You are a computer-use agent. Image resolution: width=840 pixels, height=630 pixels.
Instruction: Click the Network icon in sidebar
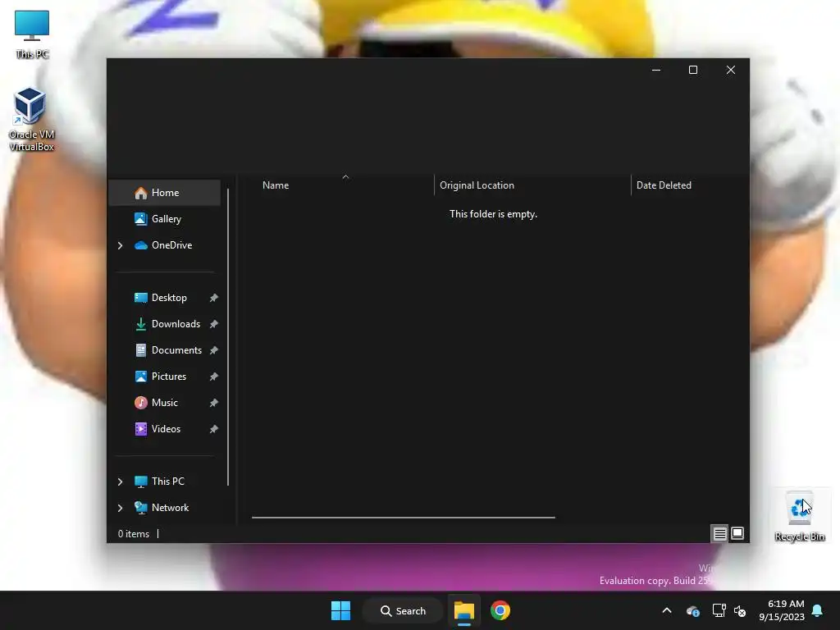[141, 508]
